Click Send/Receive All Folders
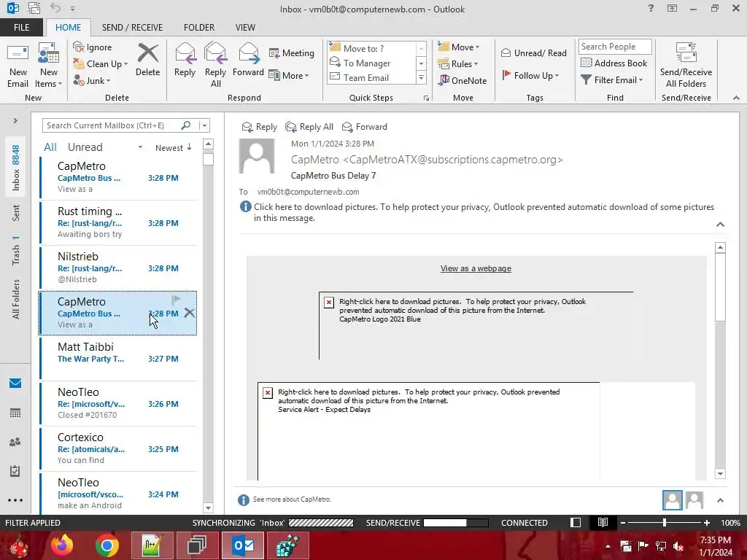Image resolution: width=747 pixels, height=560 pixels. coord(686,66)
